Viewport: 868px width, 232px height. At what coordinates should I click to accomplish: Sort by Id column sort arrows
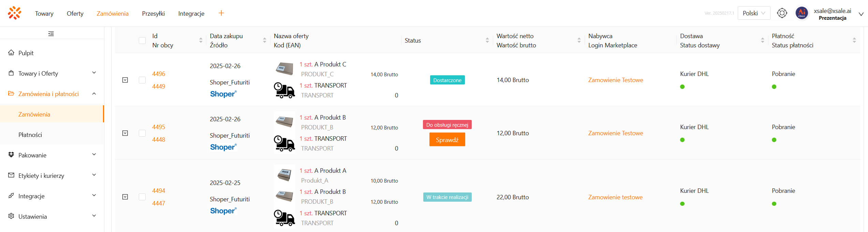pos(201,41)
